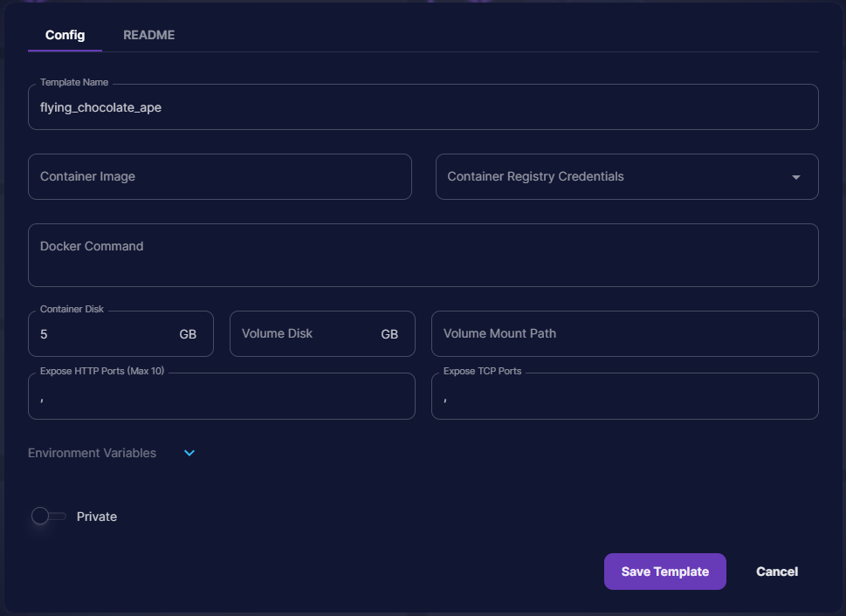The image size is (846, 616).
Task: Edit the Container Disk size field
Action: point(120,334)
